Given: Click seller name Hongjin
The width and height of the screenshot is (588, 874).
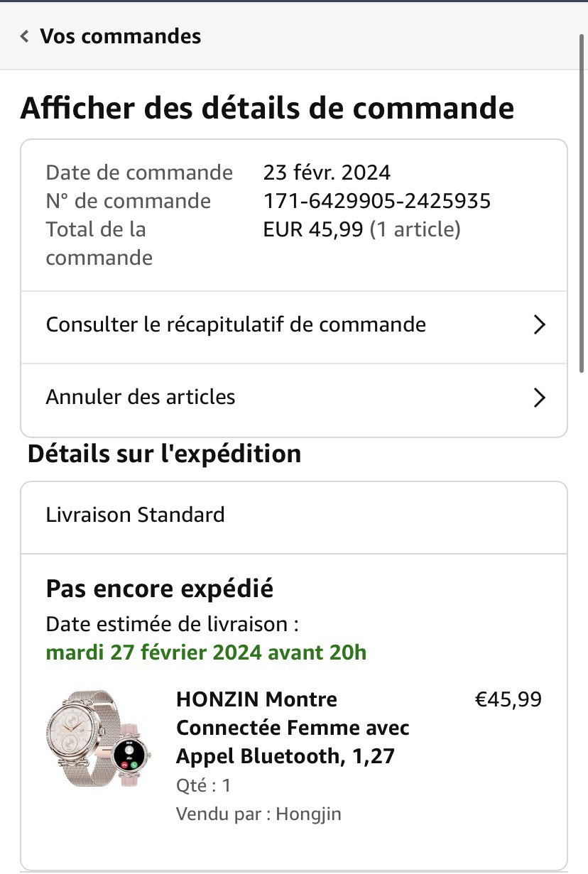Looking at the screenshot, I should coord(307,814).
